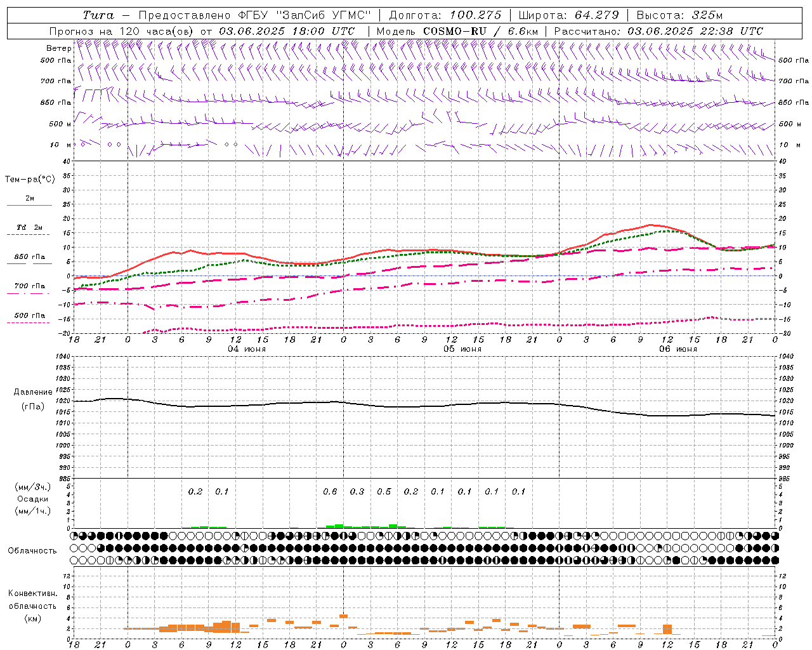Viewport: 812px width, 650px height.
Task: Click the "Модель COSMO-RU / 6.6км" label
Action: pyautogui.click(x=457, y=31)
